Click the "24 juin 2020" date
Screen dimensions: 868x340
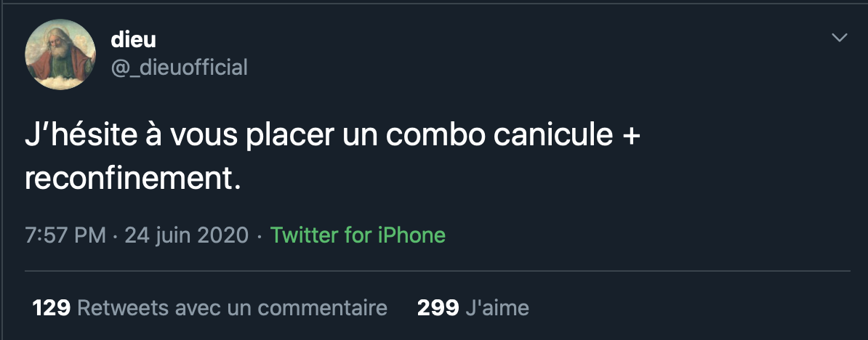click(187, 235)
